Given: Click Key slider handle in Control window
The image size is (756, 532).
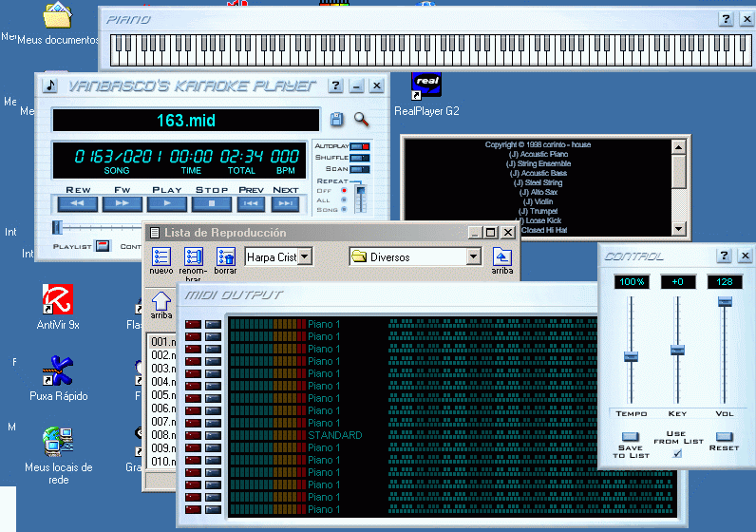Looking at the screenshot, I should click(677, 351).
